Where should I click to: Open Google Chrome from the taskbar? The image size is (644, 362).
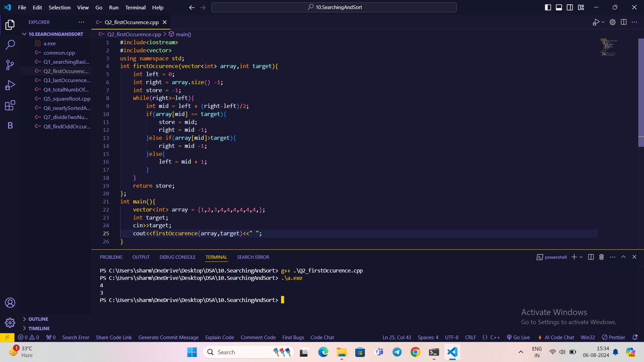click(414, 352)
